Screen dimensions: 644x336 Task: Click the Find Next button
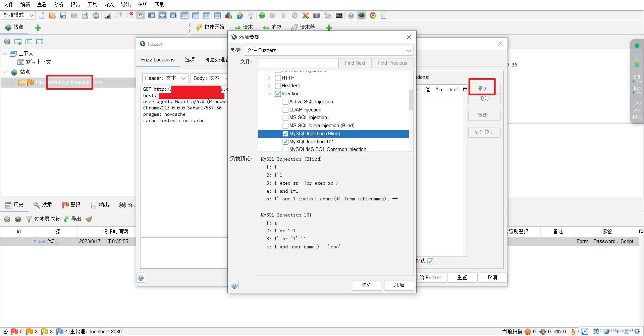click(355, 63)
